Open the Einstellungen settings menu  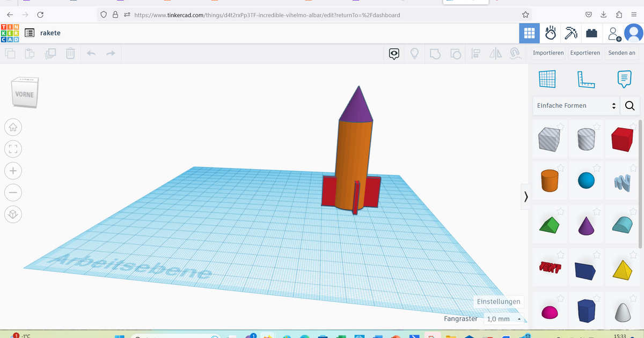coord(498,302)
